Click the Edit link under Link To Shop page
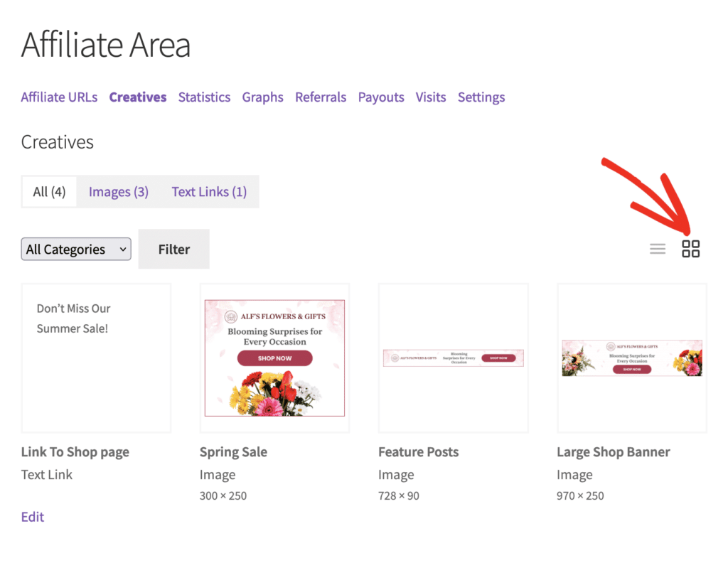This screenshot has height=563, width=728. 33,517
